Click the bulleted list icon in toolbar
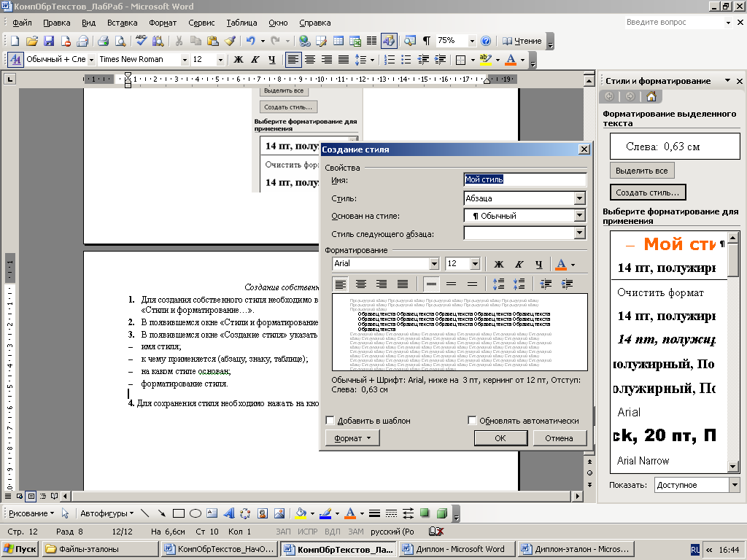The height and width of the screenshot is (560, 747). (406, 60)
